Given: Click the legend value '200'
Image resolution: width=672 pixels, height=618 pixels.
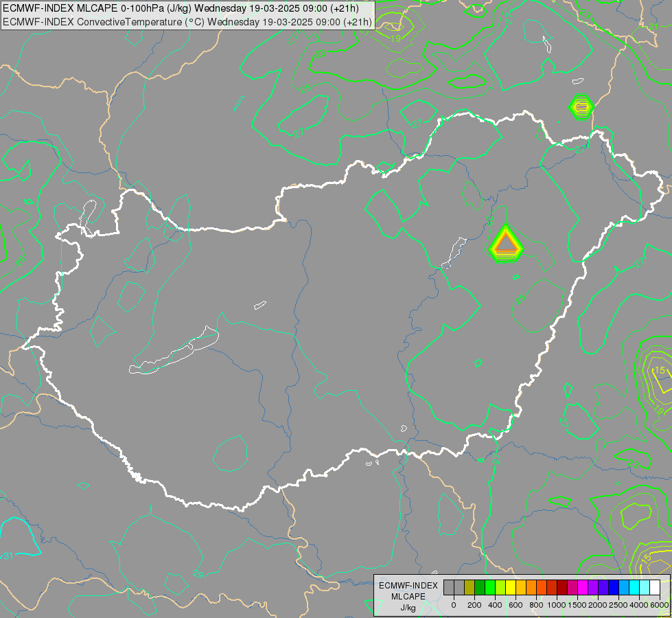Looking at the screenshot, I should [x=474, y=605].
